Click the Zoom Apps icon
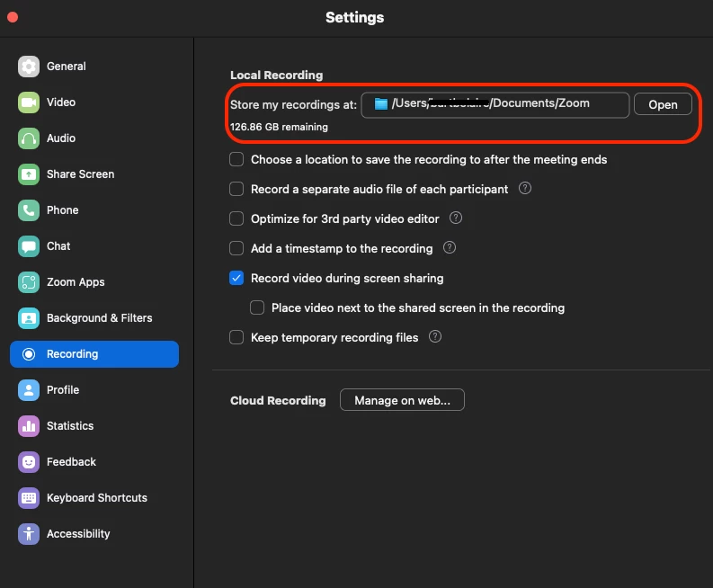This screenshot has height=588, width=713. tap(29, 282)
